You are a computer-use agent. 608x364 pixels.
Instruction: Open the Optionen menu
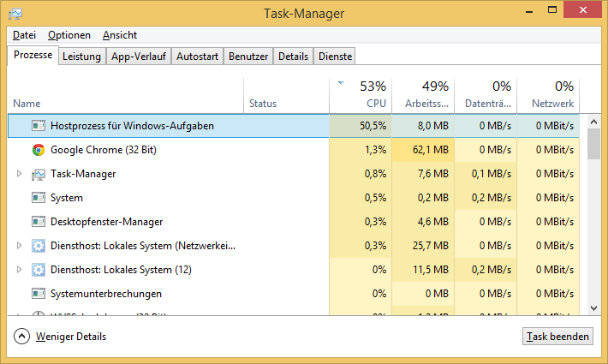pos(69,35)
